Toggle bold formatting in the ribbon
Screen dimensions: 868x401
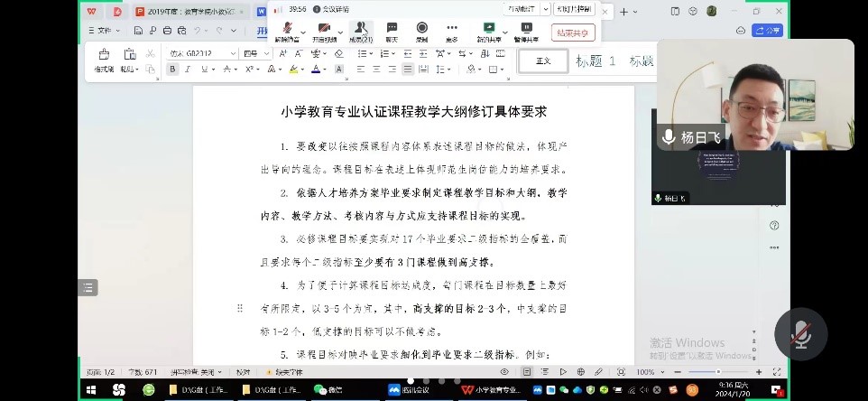tap(172, 69)
